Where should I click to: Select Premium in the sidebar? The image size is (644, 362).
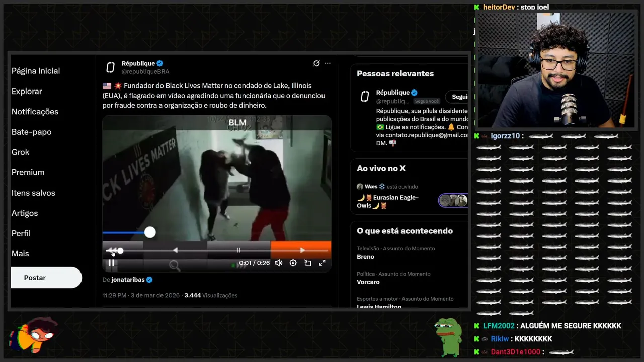[x=28, y=172]
